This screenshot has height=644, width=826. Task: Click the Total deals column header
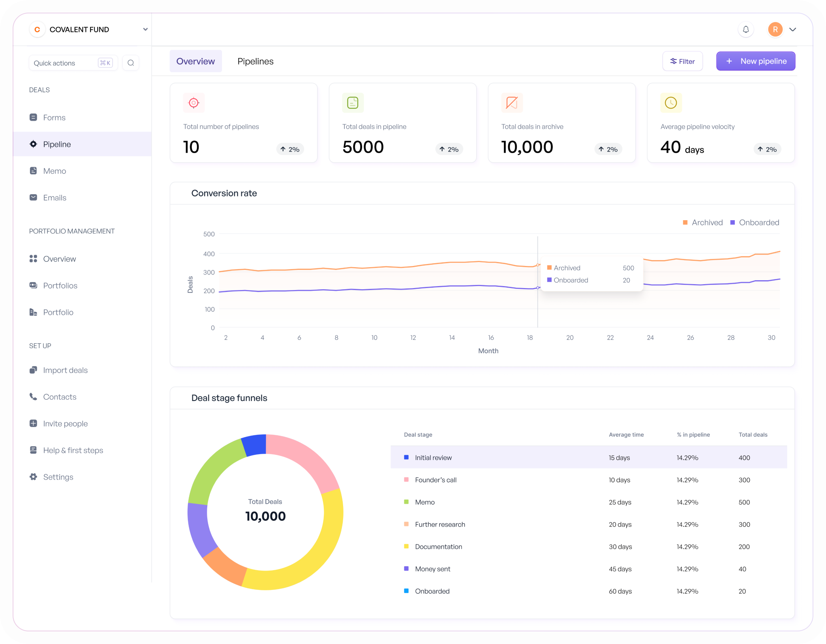(x=753, y=434)
